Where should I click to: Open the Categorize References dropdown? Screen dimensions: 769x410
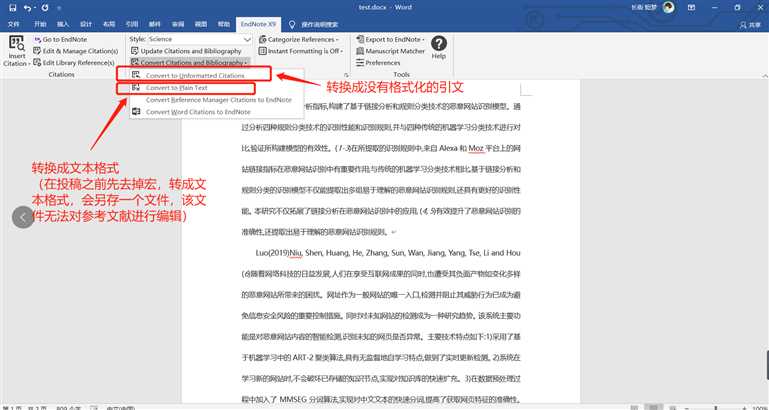pyautogui.click(x=299, y=39)
